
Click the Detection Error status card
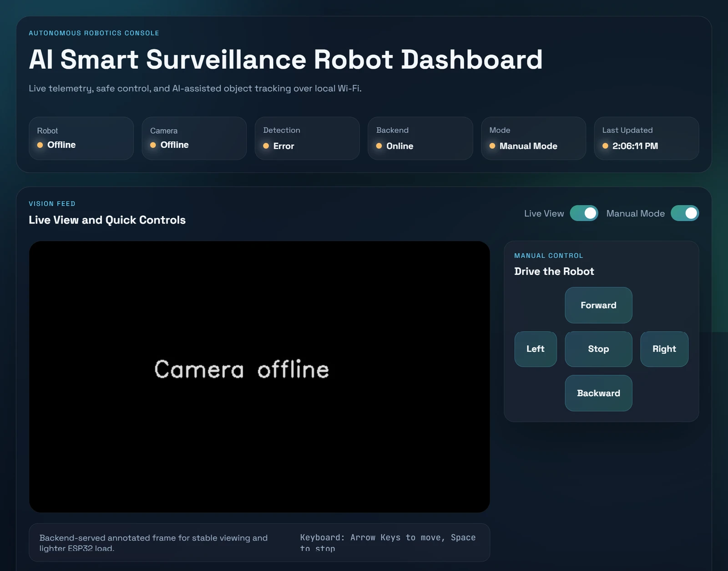[307, 138]
